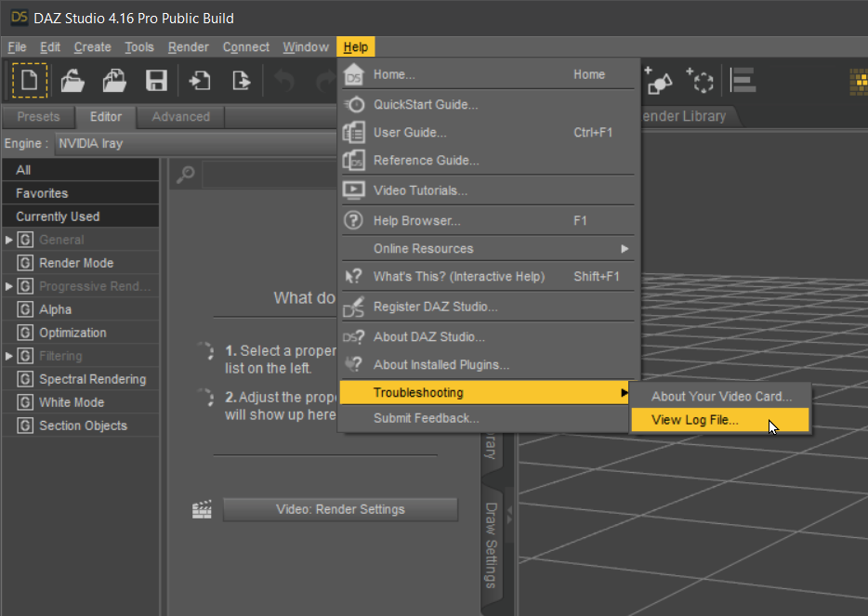The height and width of the screenshot is (616, 868).
Task: Click the create null target icon
Action: (x=701, y=81)
